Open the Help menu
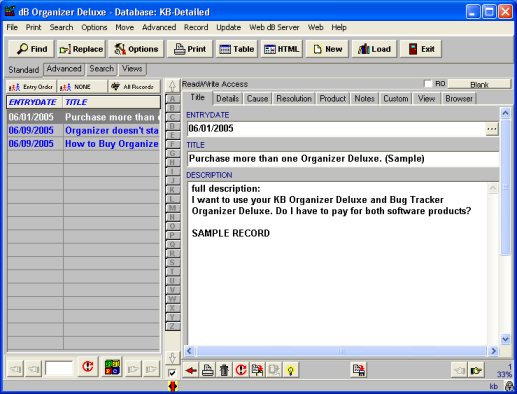Image resolution: width=517 pixels, height=394 pixels. (x=339, y=27)
